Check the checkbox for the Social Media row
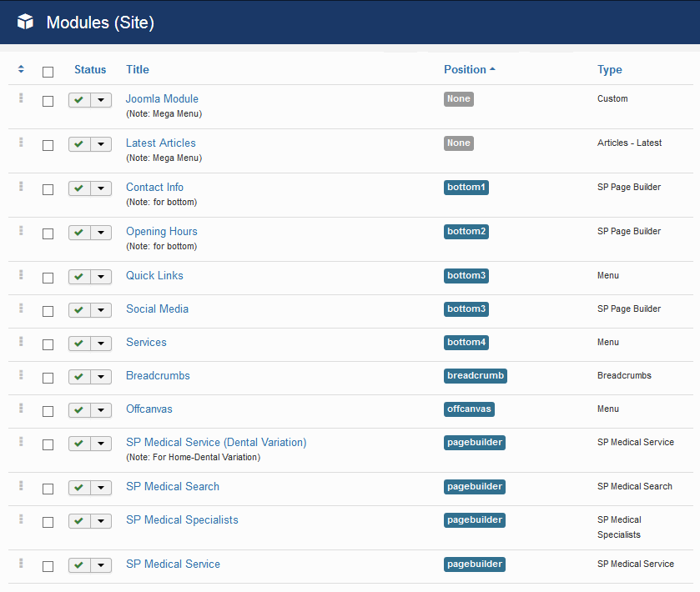The height and width of the screenshot is (592, 700). (x=48, y=310)
